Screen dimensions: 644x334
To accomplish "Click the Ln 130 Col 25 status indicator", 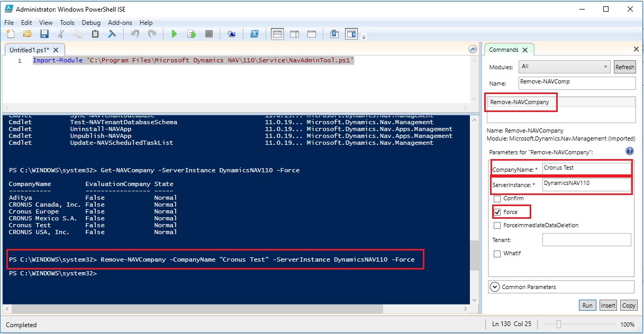I will coord(512,324).
